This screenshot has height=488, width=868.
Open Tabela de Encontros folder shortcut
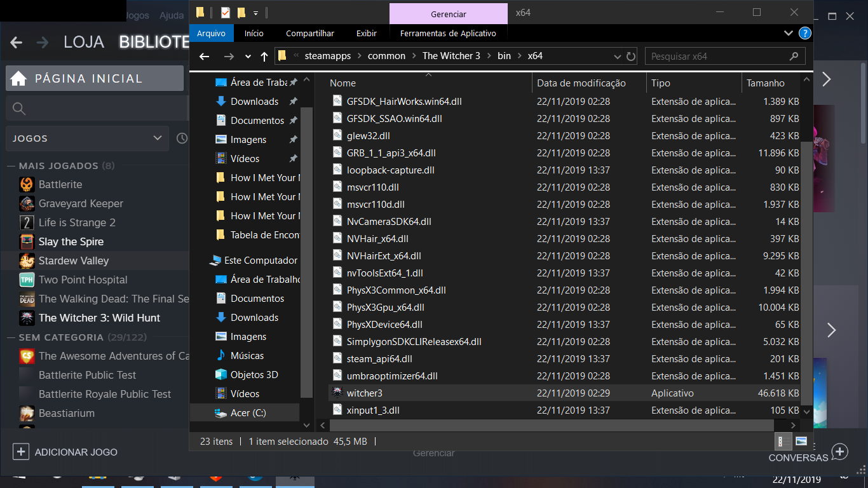pos(257,235)
